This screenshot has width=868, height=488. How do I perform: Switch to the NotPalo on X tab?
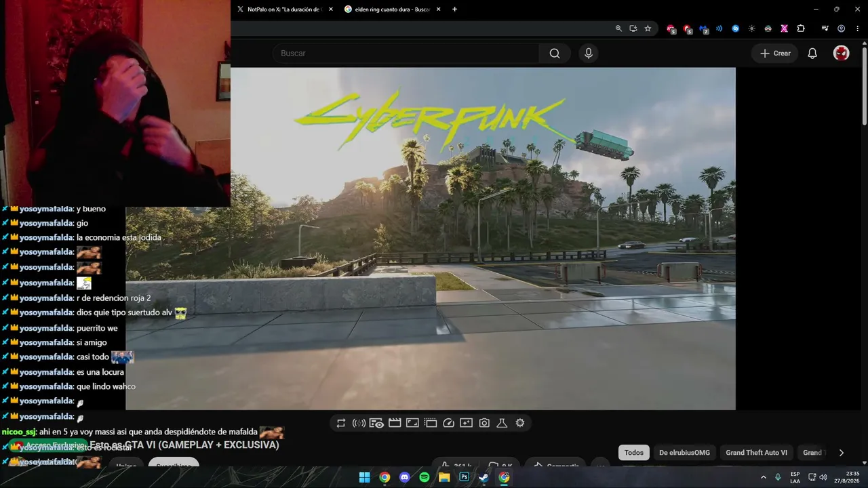coord(283,9)
